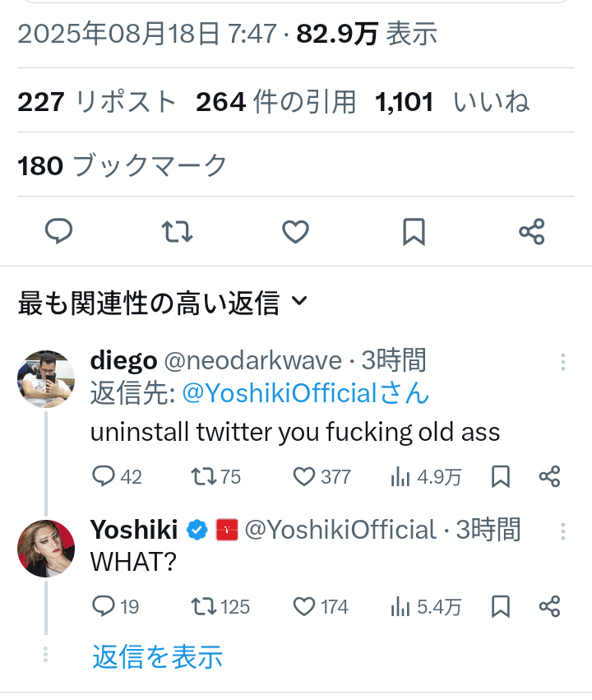View 264 件の引用 quotes list

point(276,101)
